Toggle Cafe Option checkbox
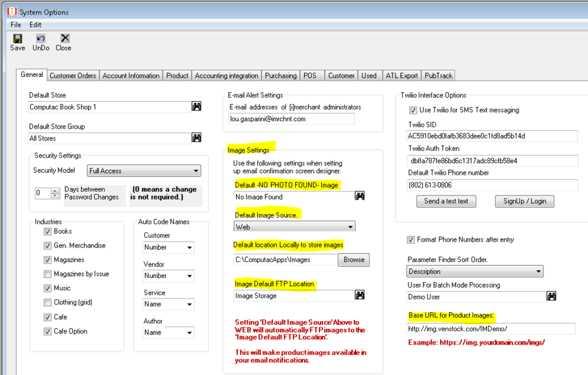The height and width of the screenshot is (375, 588). [x=47, y=332]
